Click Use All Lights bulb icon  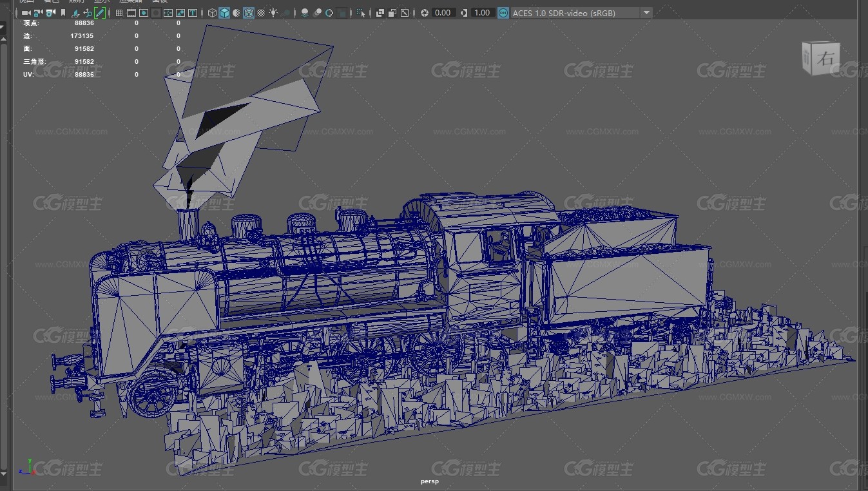(x=274, y=13)
